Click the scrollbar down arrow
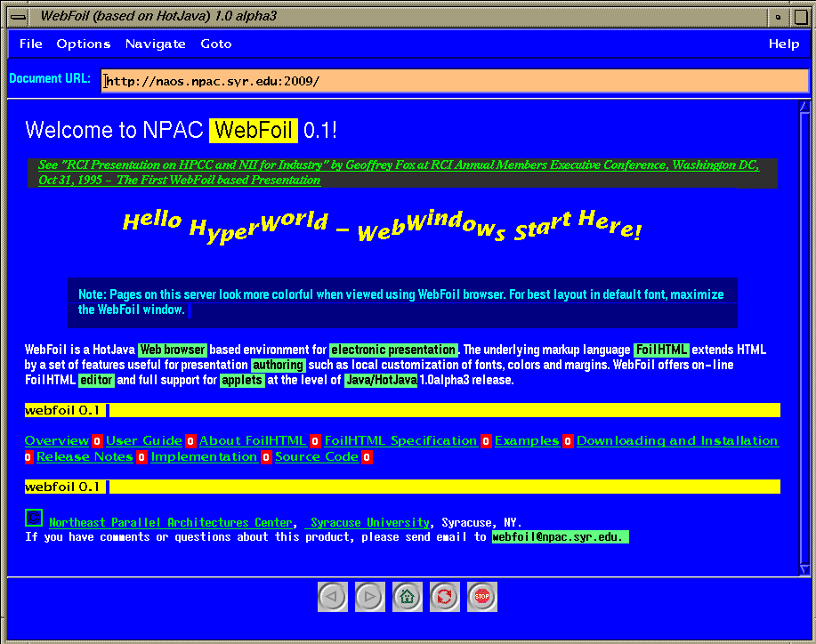The height and width of the screenshot is (644, 816). pos(804,569)
